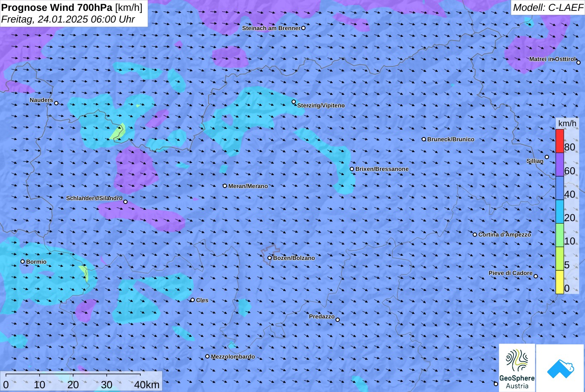This screenshot has width=585, height=392.
Task: Select the Bruneck/Brunico location marker
Action: (x=424, y=139)
